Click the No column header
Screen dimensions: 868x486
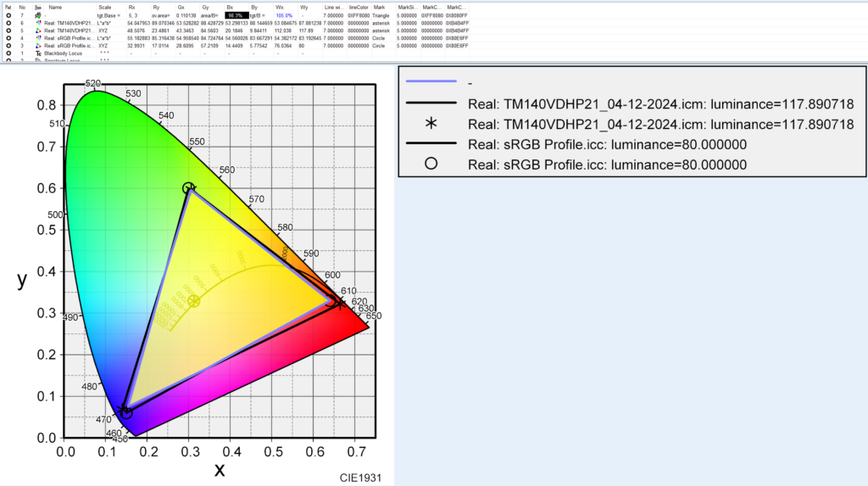point(22,8)
